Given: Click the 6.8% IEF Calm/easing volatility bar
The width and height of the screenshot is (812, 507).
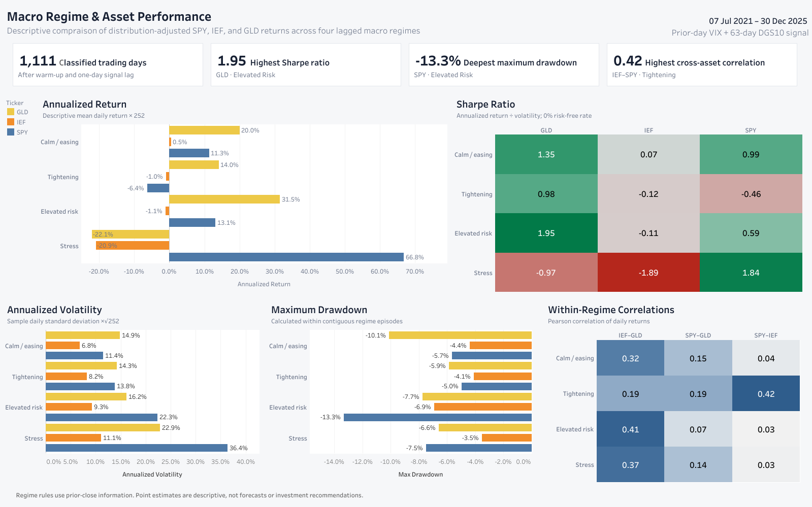Looking at the screenshot, I should pos(62,346).
